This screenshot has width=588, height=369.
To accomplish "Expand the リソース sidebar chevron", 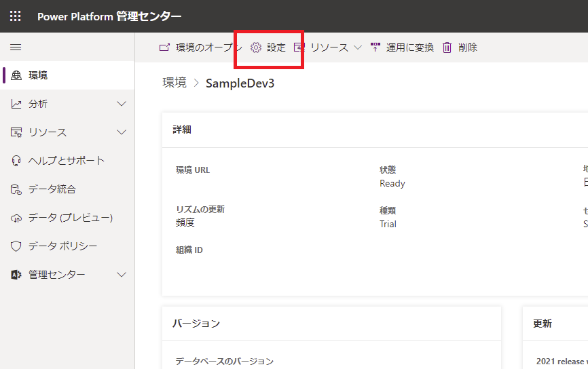I will (122, 132).
